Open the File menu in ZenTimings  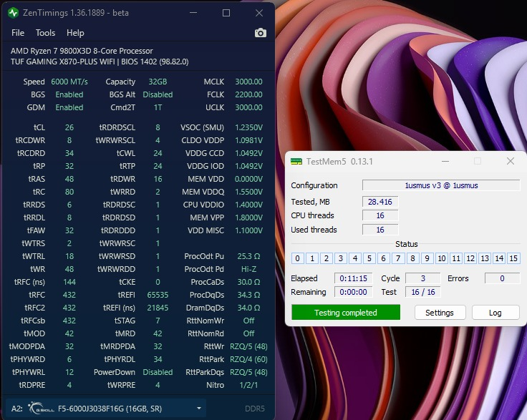[x=18, y=33]
